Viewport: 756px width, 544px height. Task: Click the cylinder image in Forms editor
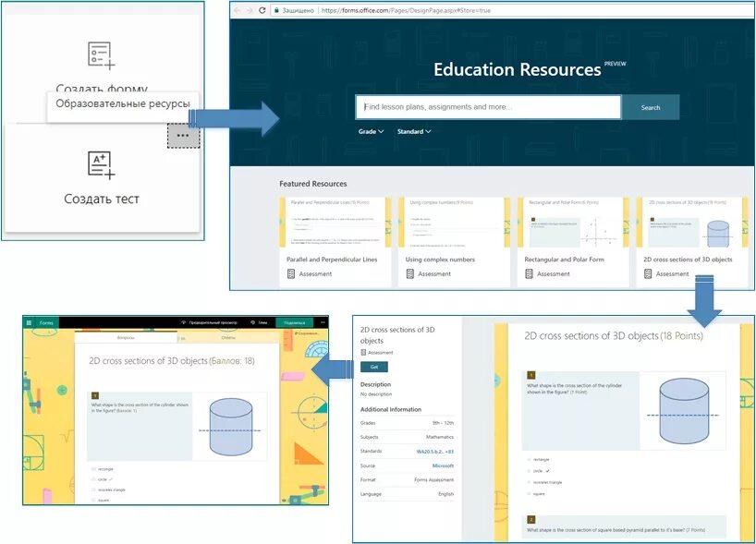[x=230, y=427]
